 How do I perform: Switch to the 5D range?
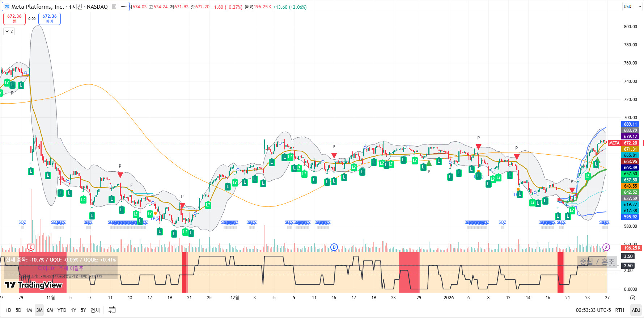(18, 310)
